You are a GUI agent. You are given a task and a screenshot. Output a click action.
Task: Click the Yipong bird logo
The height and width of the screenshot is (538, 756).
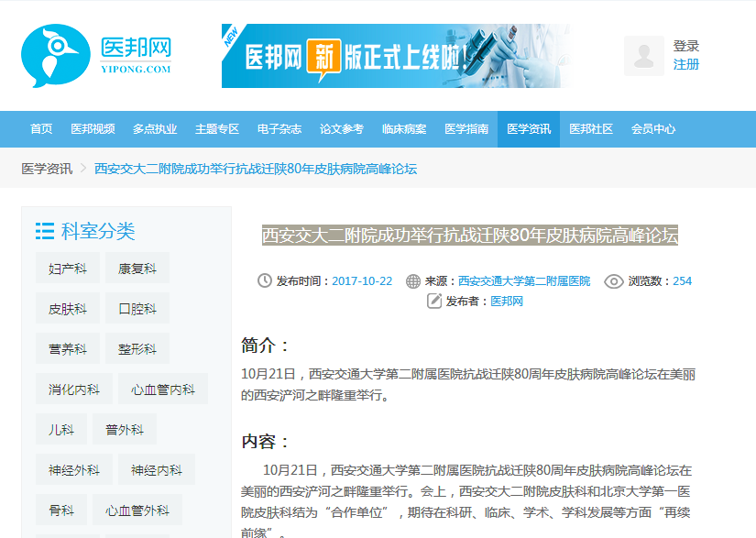coord(55,55)
